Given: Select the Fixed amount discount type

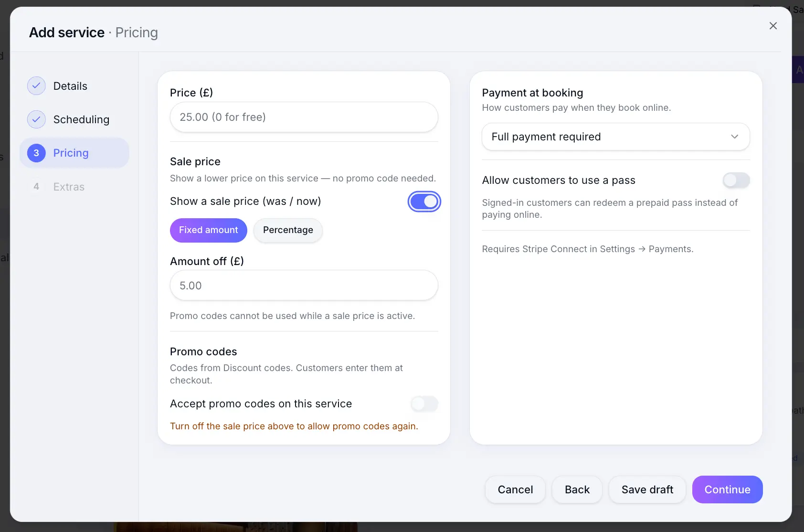Looking at the screenshot, I should tap(208, 230).
